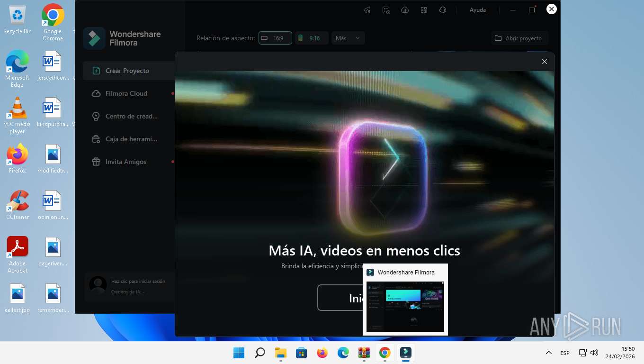Select the 9:16 vertical aspect ratio
The height and width of the screenshot is (364, 644).
coord(312,38)
